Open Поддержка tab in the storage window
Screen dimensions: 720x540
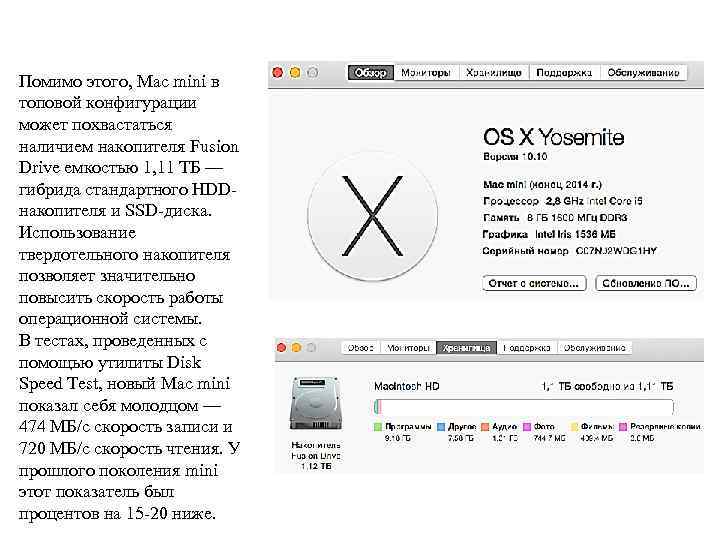click(x=527, y=348)
